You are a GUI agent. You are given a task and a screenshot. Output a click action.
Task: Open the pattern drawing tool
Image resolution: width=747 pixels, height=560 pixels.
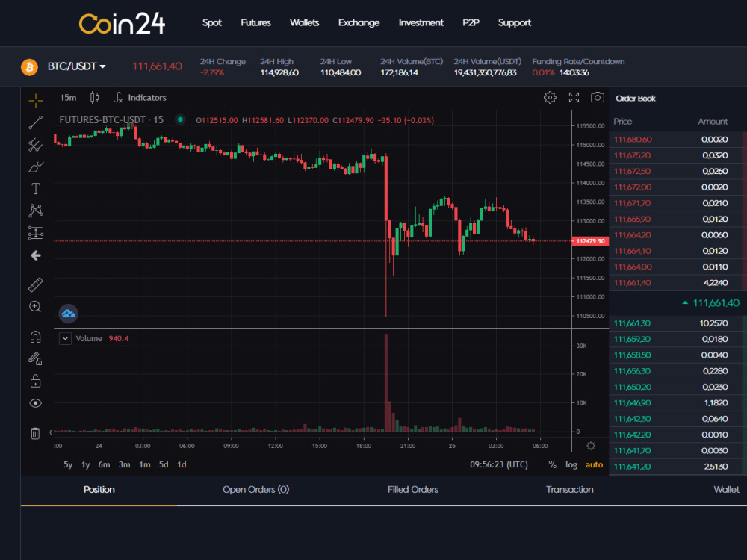pyautogui.click(x=36, y=211)
